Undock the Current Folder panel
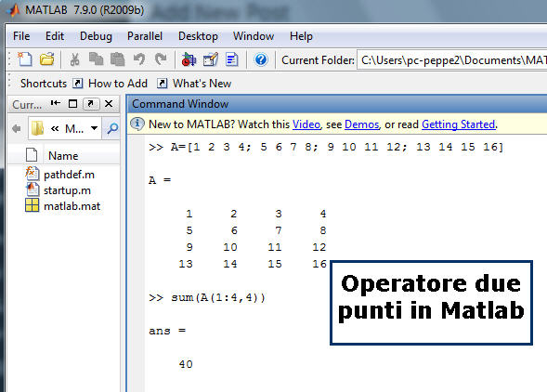This screenshot has height=392, width=547. [x=91, y=104]
